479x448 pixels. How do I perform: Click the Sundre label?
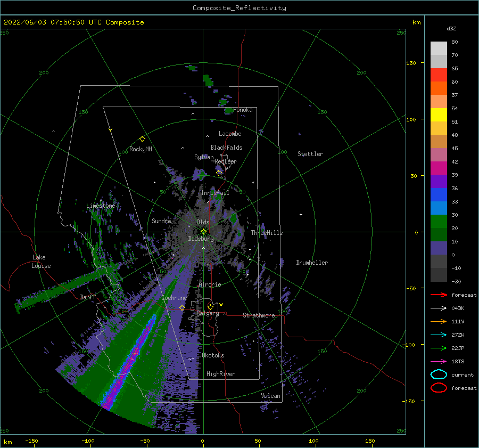tap(161, 221)
